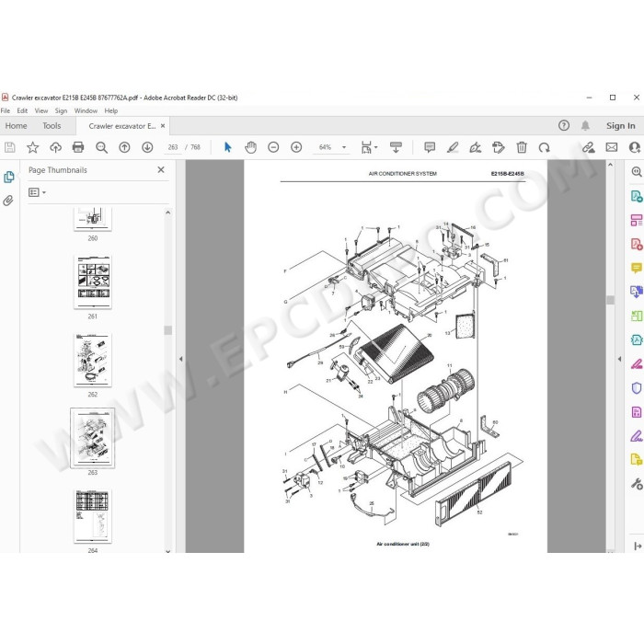Viewport: 644px width, 644px height.
Task: Upload document to cloud icon
Action: coord(55,147)
